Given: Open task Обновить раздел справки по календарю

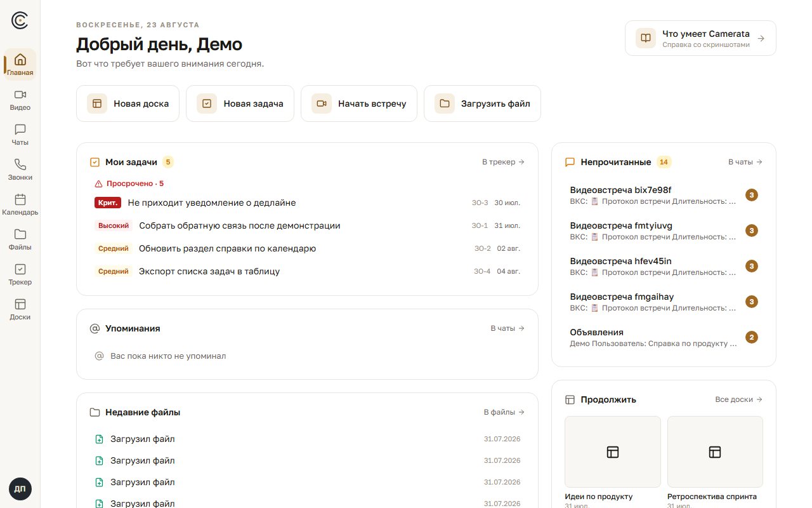Looking at the screenshot, I should click(307, 248).
